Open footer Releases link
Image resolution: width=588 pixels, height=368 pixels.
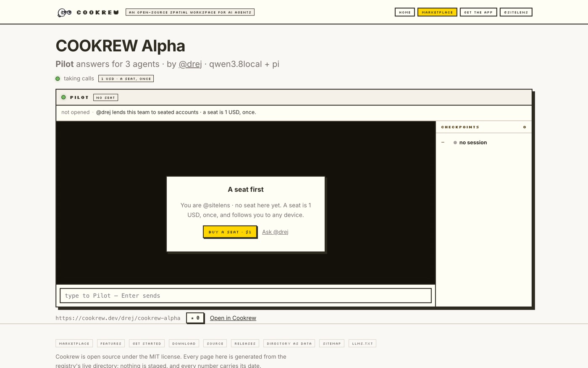tap(245, 344)
